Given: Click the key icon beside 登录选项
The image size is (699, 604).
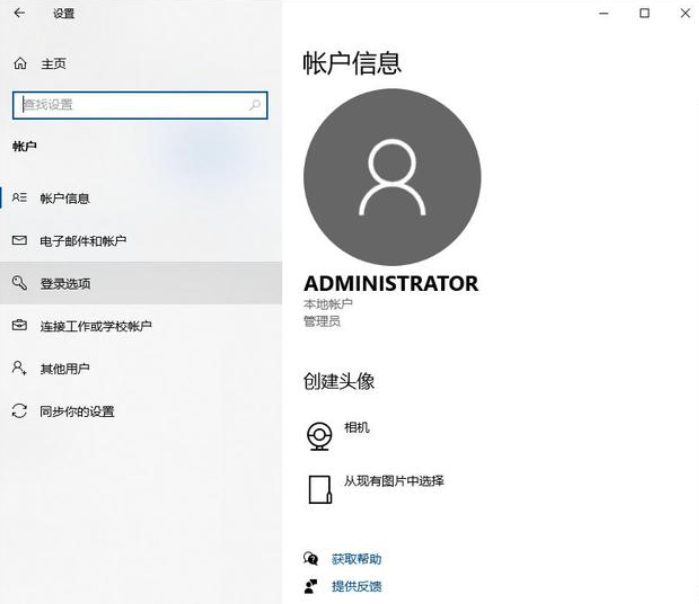Looking at the screenshot, I should pos(19,284).
